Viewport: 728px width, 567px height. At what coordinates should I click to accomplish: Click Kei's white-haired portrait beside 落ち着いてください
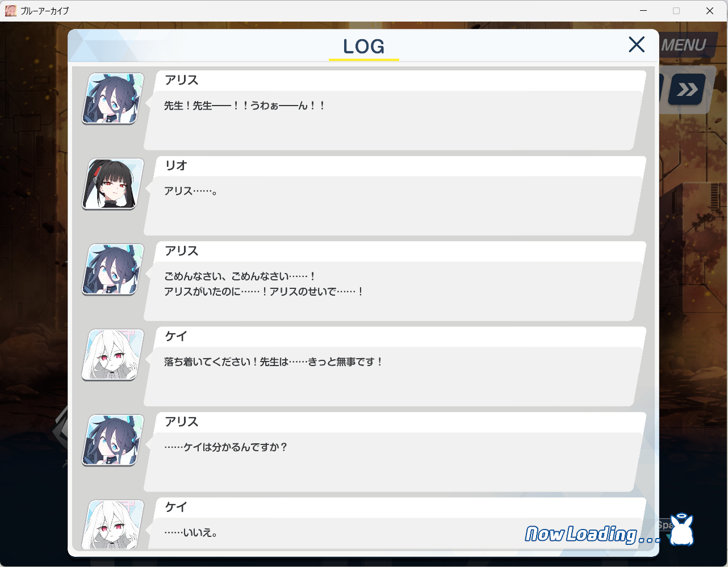[113, 355]
